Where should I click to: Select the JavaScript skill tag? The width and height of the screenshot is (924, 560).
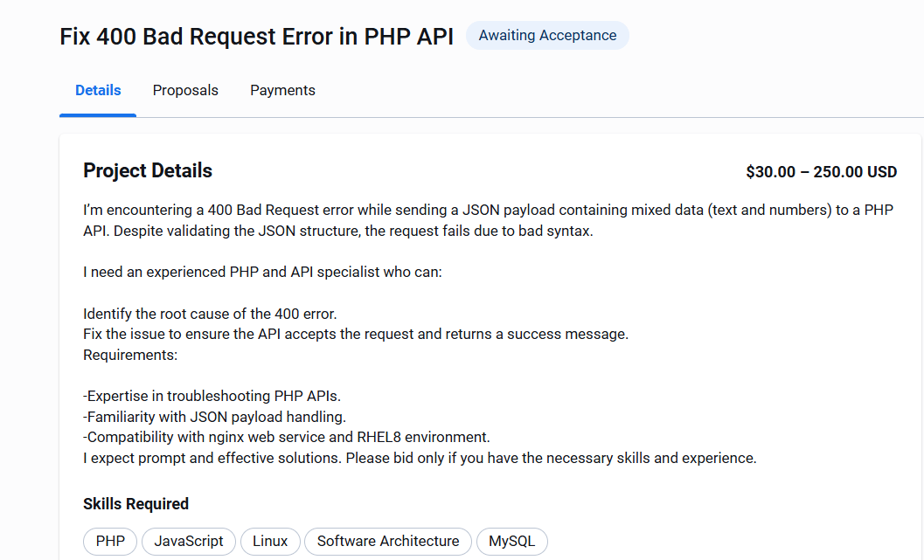click(x=189, y=542)
